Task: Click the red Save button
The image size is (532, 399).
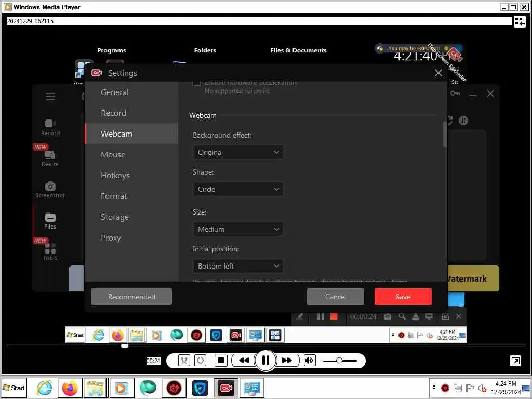Action: (403, 297)
